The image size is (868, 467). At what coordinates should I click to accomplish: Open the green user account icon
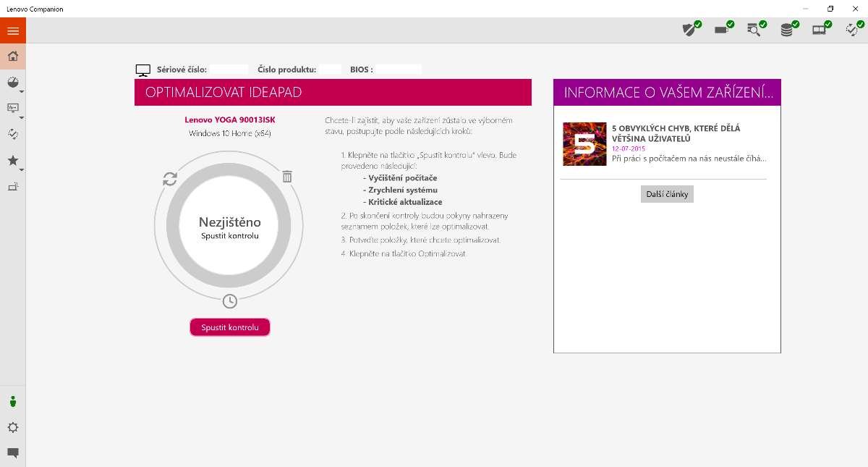point(12,402)
